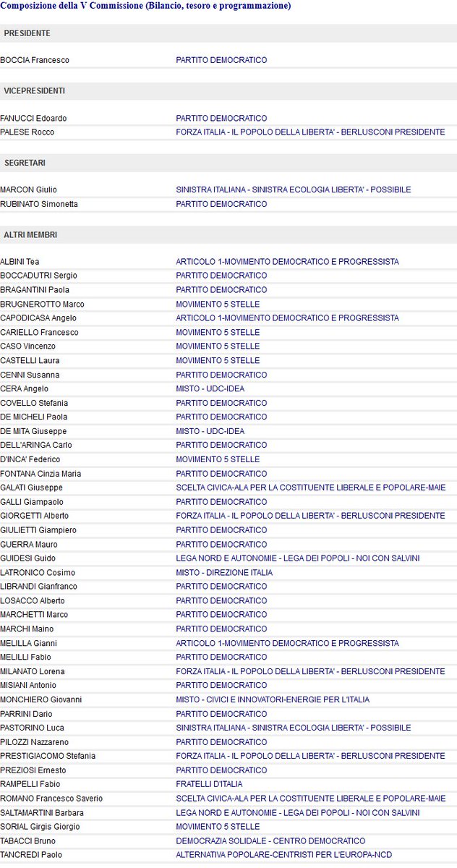Open the ALTERNATIVA POPOLARE-CENTRISTI PER L'EUROPA-NCD link
The image size is (457, 868).
pos(284,855)
